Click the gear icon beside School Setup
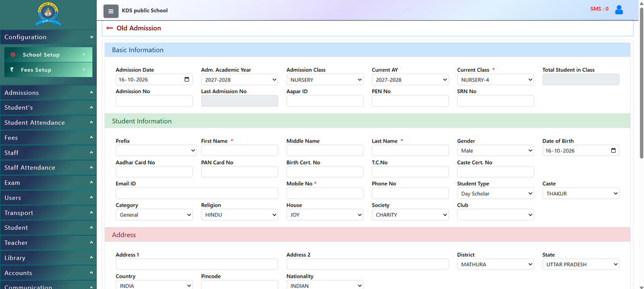This screenshot has width=644, height=289. click(x=13, y=55)
